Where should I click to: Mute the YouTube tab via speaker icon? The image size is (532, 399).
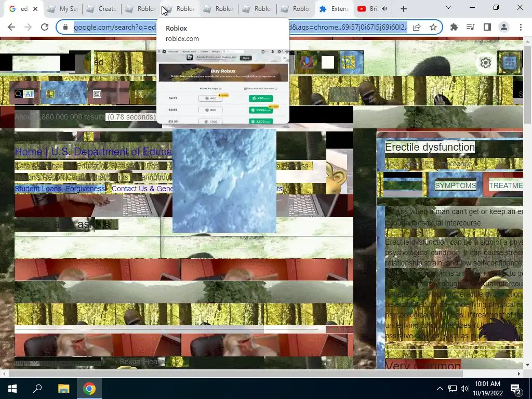click(x=384, y=9)
